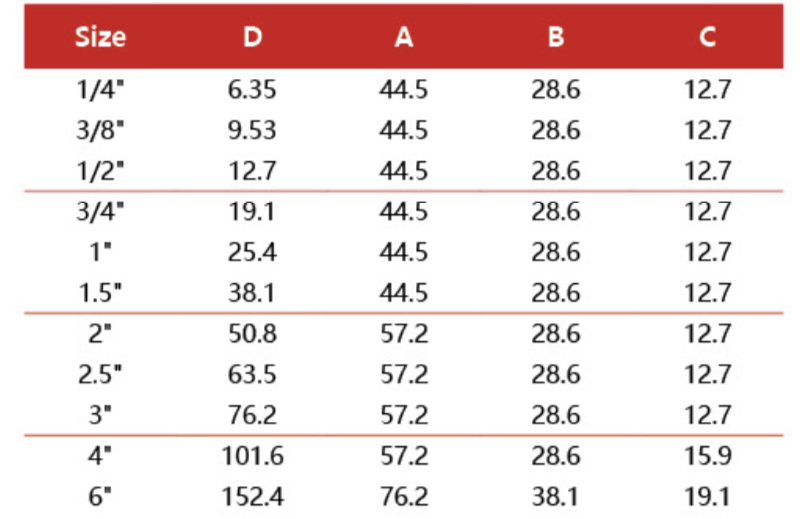Click the D value 152.4
Screen dimensions: 804x519
pos(252,498)
